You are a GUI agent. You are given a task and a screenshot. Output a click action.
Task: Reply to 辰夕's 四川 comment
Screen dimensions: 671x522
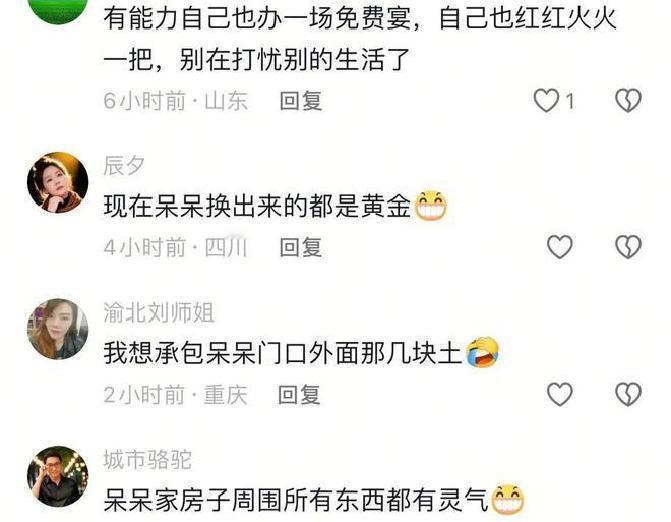click(x=300, y=248)
